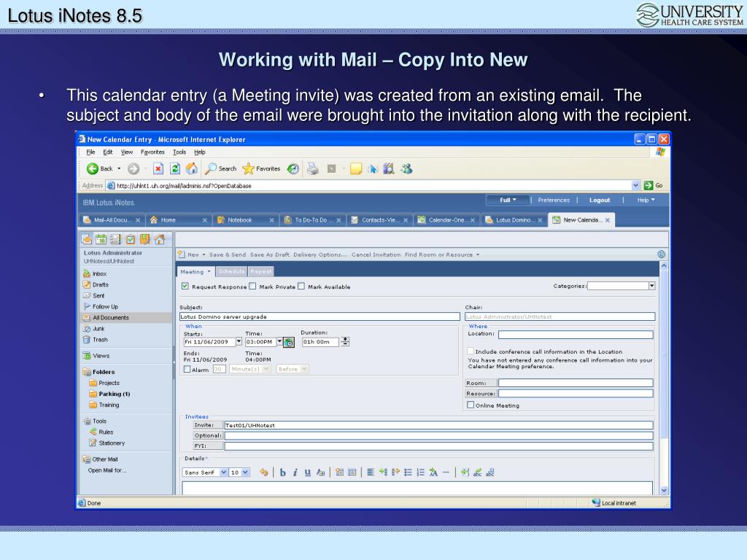Click into the Subject input field
This screenshot has height=560, width=747.
pyautogui.click(x=320, y=316)
